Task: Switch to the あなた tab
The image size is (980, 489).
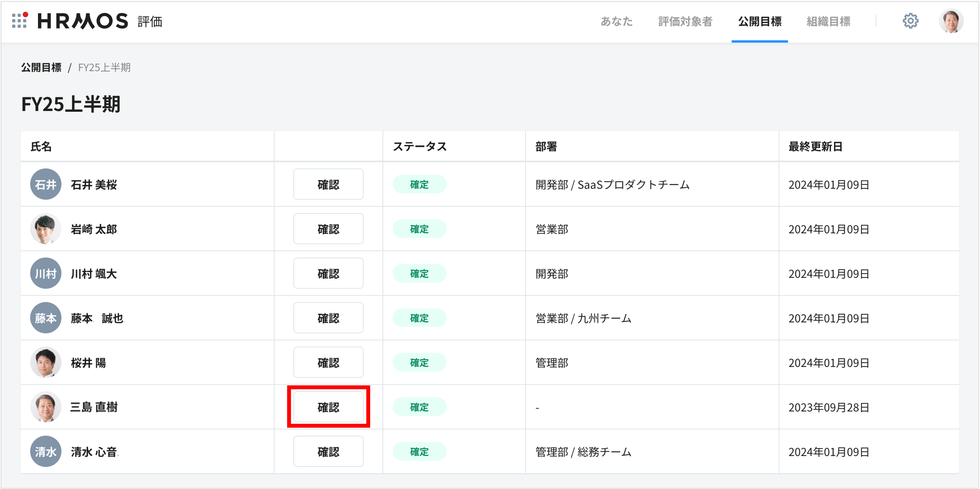Action: coord(616,21)
